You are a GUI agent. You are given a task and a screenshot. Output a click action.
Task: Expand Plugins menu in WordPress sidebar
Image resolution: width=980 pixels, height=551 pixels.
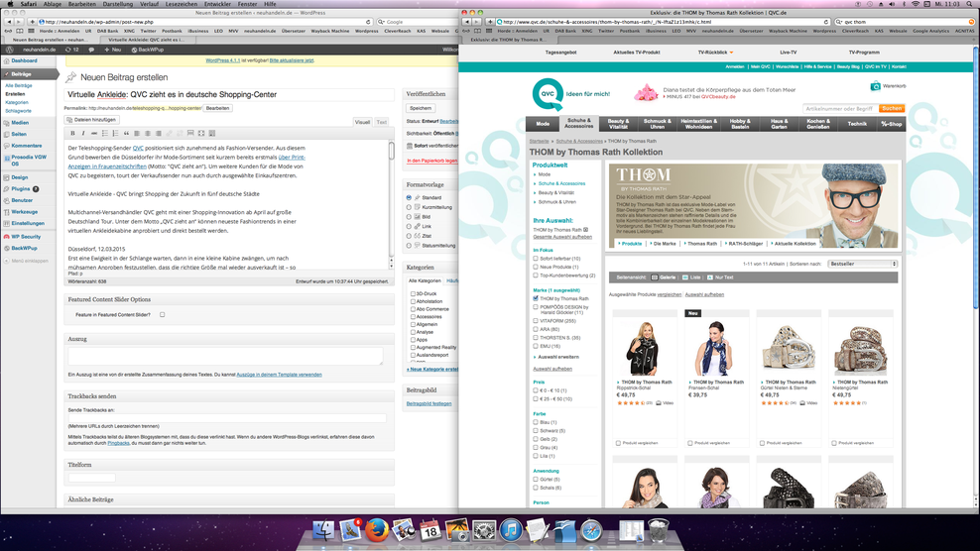point(21,188)
